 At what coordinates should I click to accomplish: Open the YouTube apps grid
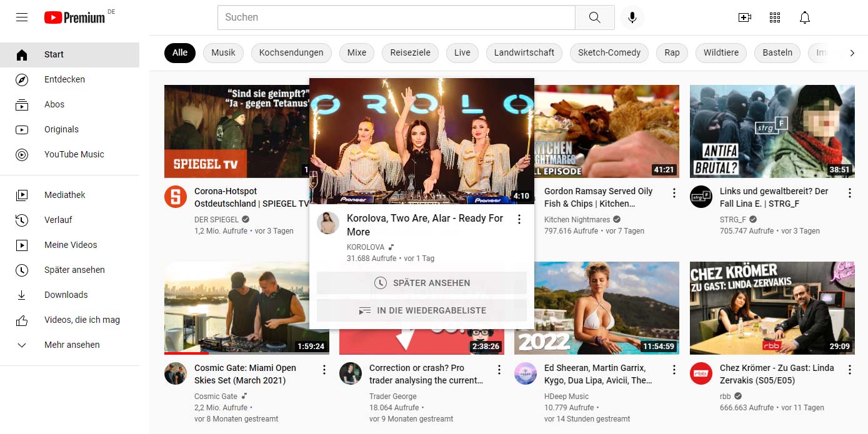[x=775, y=17]
